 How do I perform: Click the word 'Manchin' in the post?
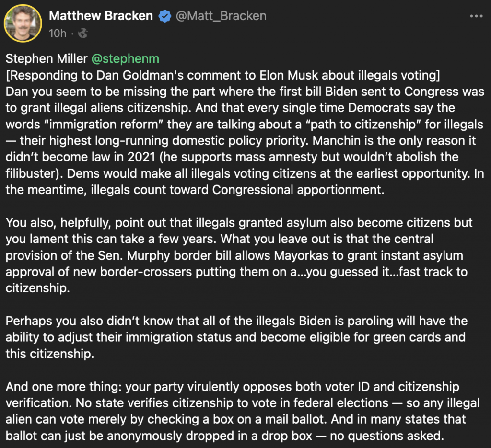point(329,140)
